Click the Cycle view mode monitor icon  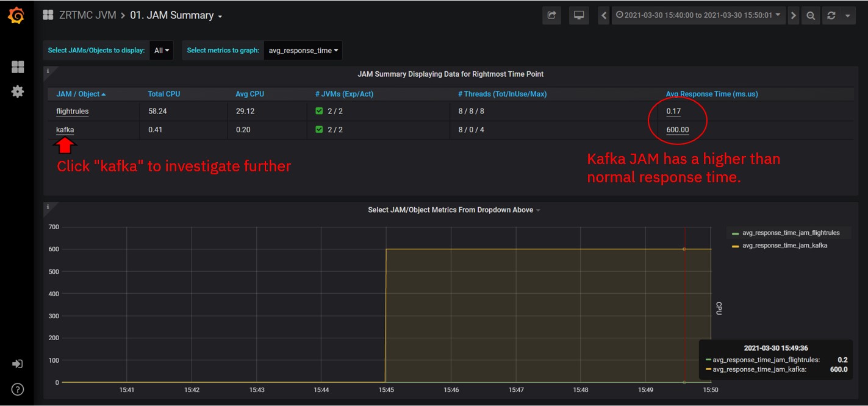click(x=579, y=16)
